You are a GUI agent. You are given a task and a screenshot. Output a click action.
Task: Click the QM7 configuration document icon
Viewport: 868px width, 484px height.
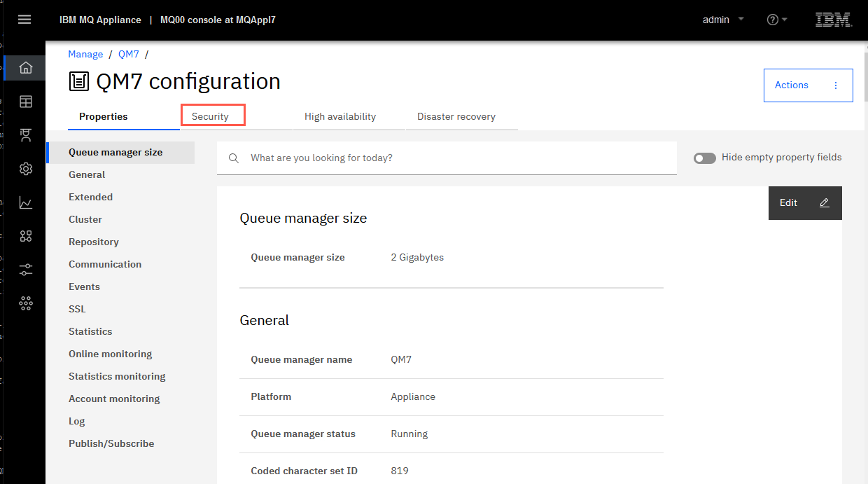click(79, 81)
